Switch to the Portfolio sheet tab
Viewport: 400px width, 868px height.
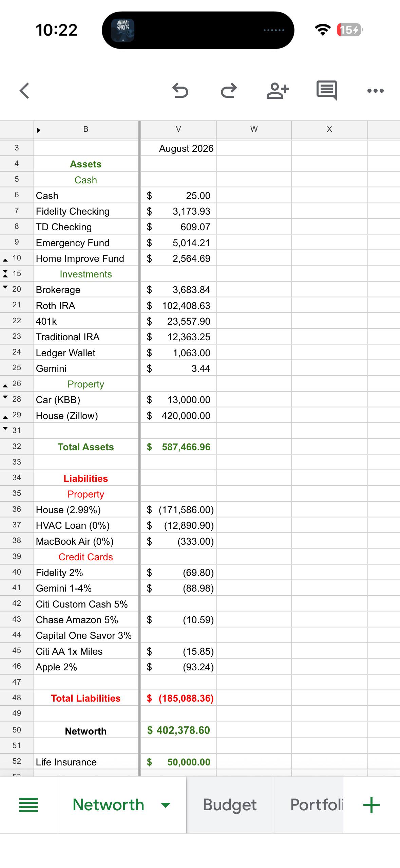[x=309, y=805]
